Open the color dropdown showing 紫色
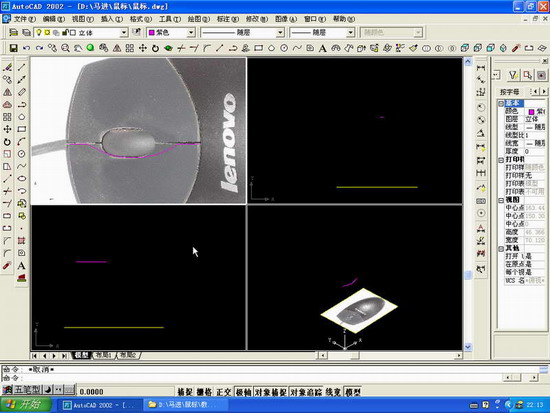Screen dimensions: 550x413 (x=191, y=33)
